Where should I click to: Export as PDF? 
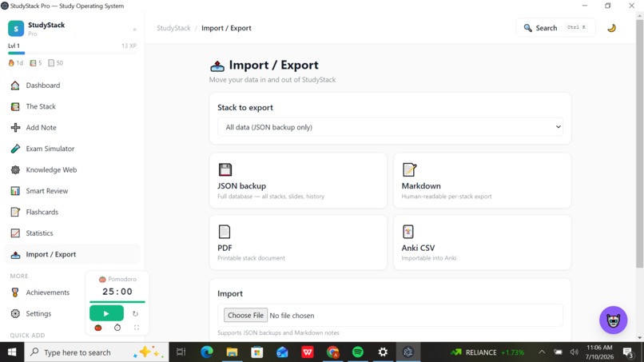(x=298, y=242)
